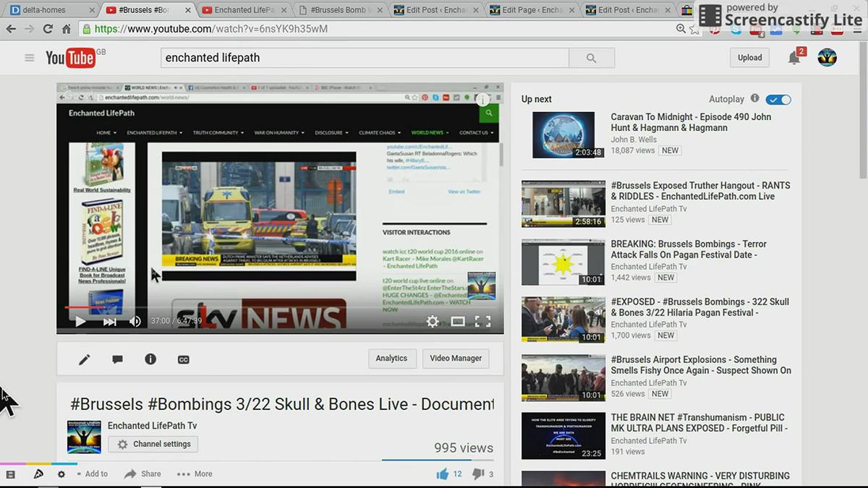
Task: Skip to the next video
Action: 109,322
